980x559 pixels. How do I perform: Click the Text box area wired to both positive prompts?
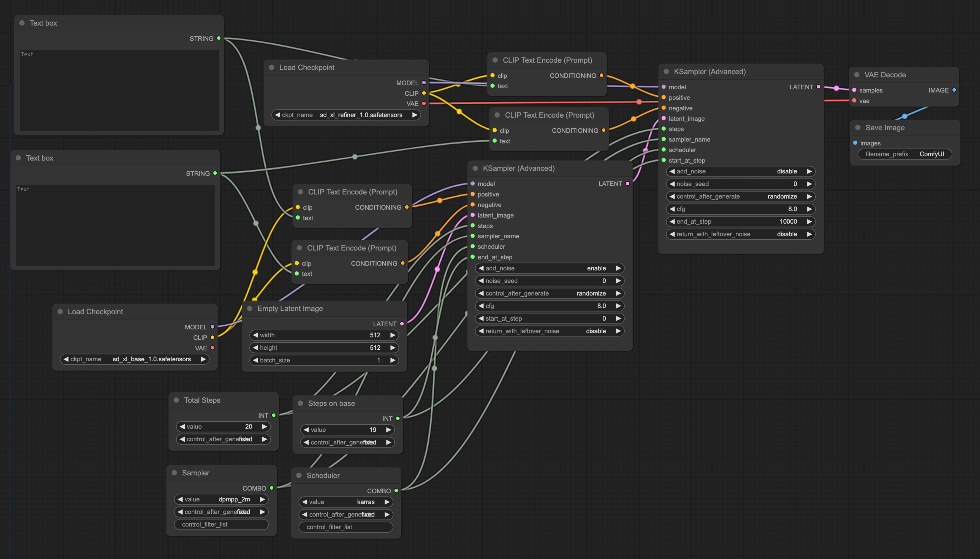pos(119,91)
